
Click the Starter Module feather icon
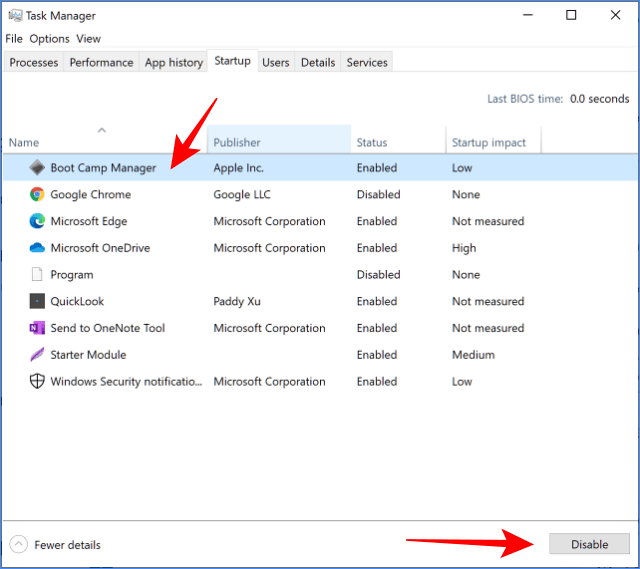[x=37, y=354]
